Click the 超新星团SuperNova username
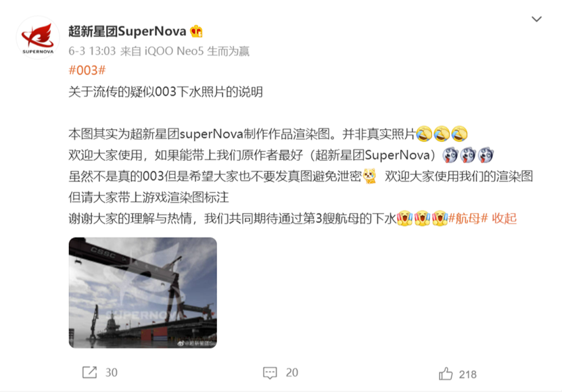562x392 pixels. pos(128,31)
